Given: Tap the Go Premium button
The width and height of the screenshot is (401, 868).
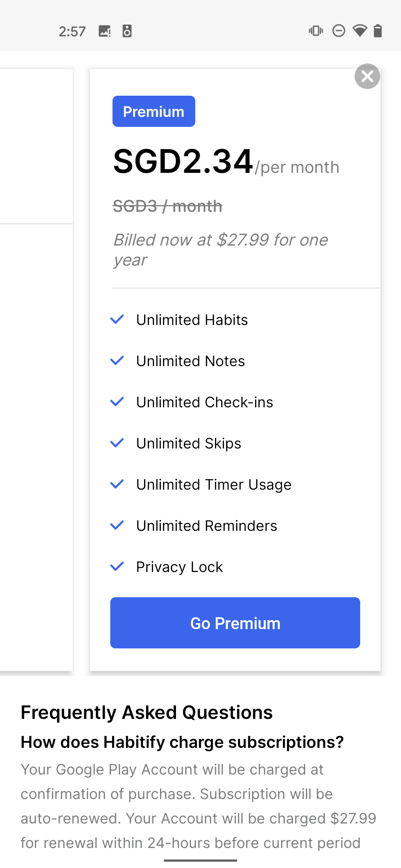Looking at the screenshot, I should pyautogui.click(x=235, y=623).
